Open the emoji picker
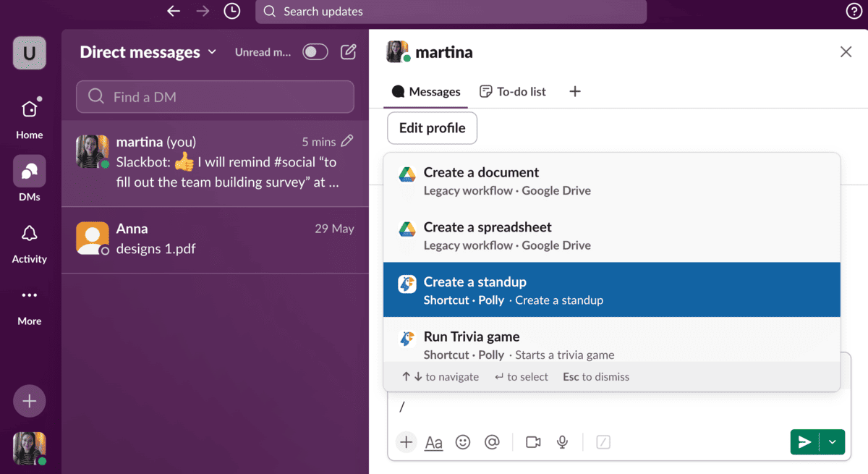 [x=463, y=442]
